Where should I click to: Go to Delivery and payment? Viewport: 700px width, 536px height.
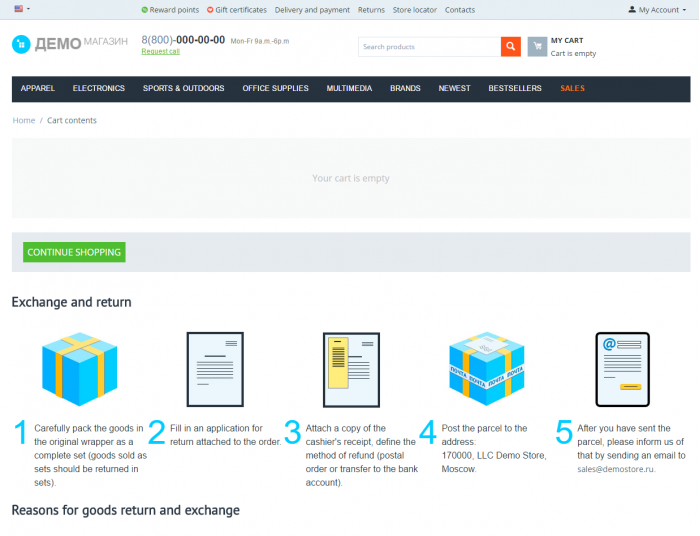click(x=312, y=10)
